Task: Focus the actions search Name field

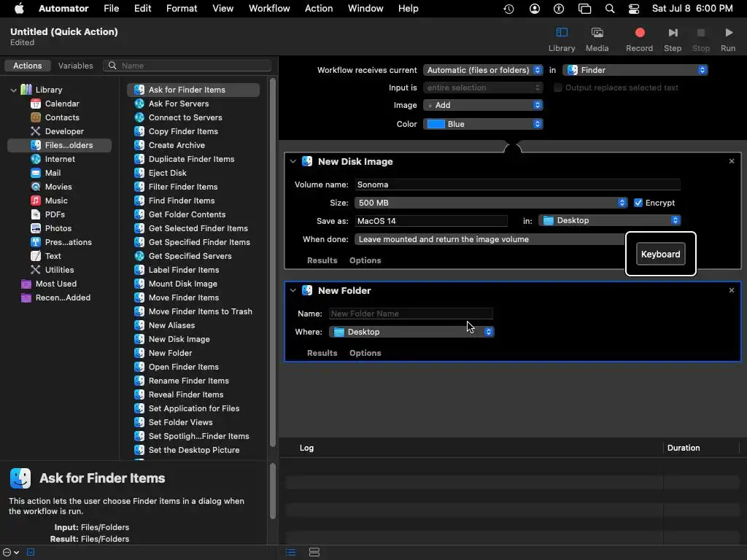Action: 187,66
